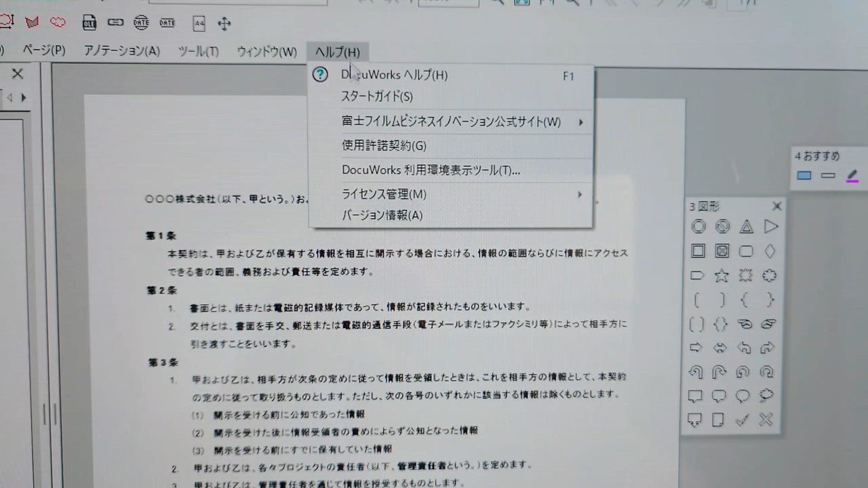This screenshot has width=868, height=488.
Task: Select the move tool with four arrows
Action: point(224,23)
